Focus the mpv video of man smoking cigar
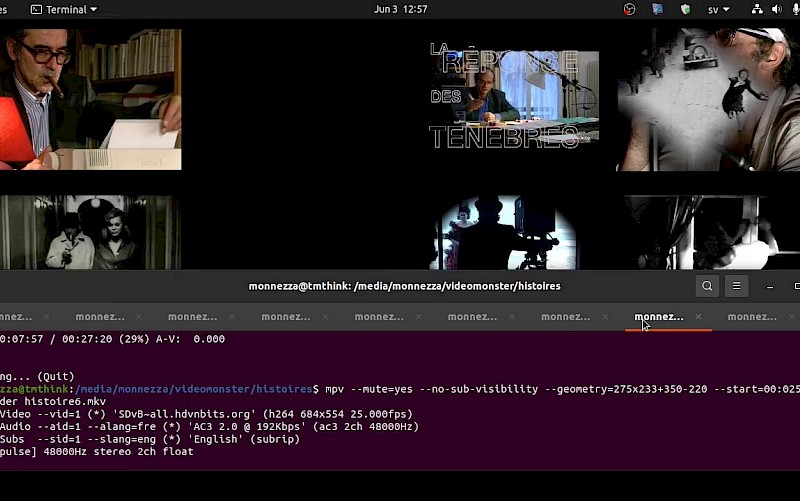The width and height of the screenshot is (800, 501). 90,99
